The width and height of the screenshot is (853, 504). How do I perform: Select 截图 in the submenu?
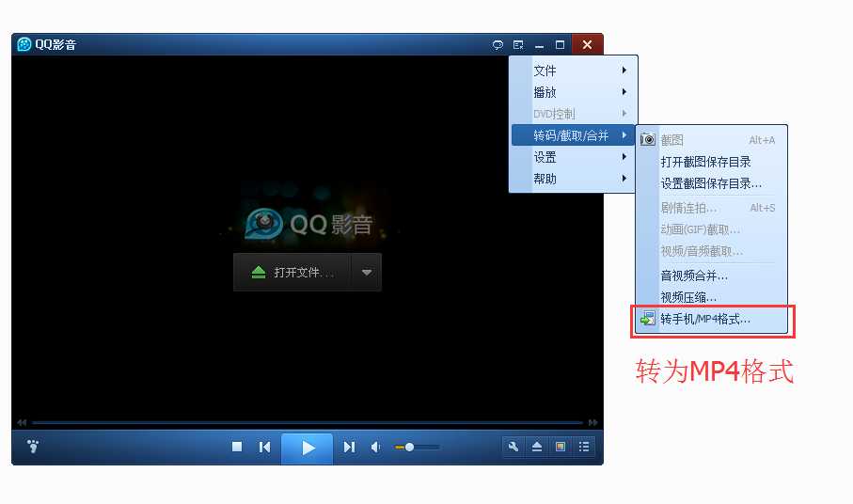pos(712,140)
